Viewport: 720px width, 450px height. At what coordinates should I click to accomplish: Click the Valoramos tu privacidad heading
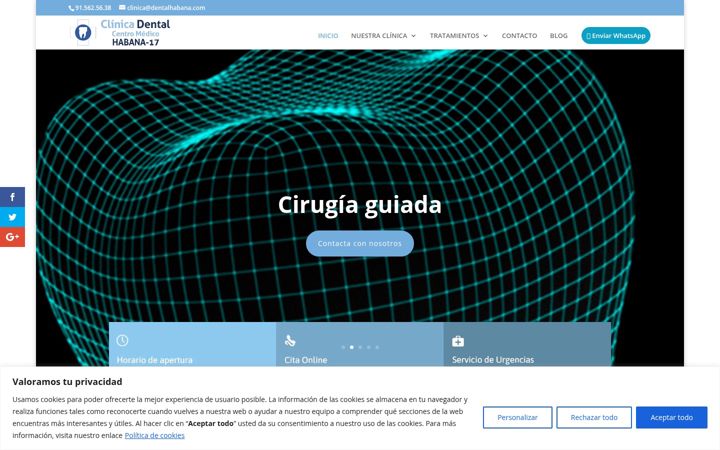click(67, 382)
